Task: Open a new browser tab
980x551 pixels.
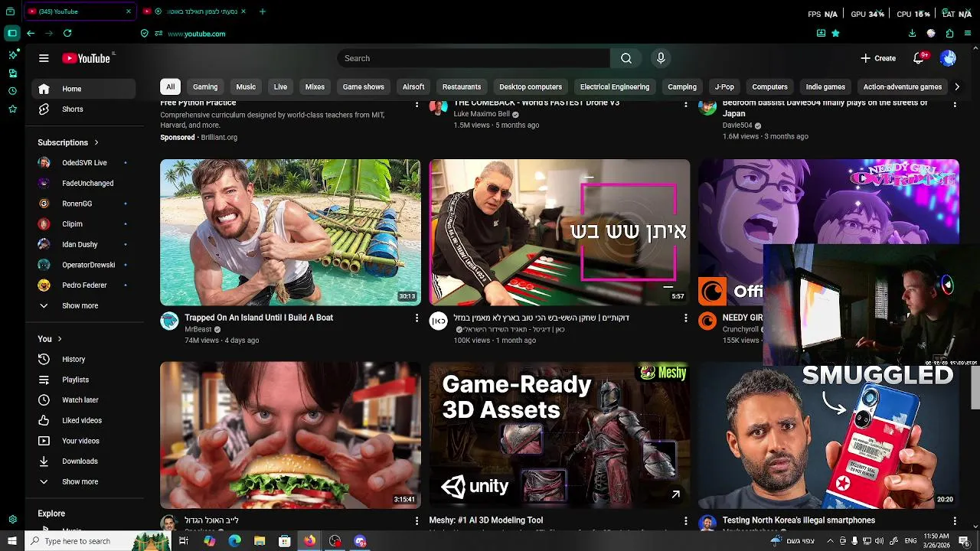Action: coord(263,11)
